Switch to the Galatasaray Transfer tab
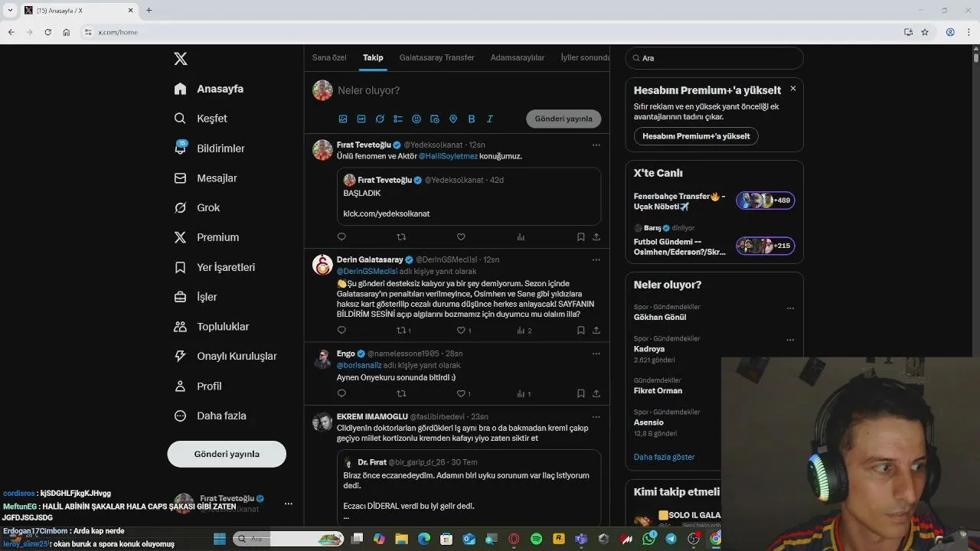 tap(437, 57)
